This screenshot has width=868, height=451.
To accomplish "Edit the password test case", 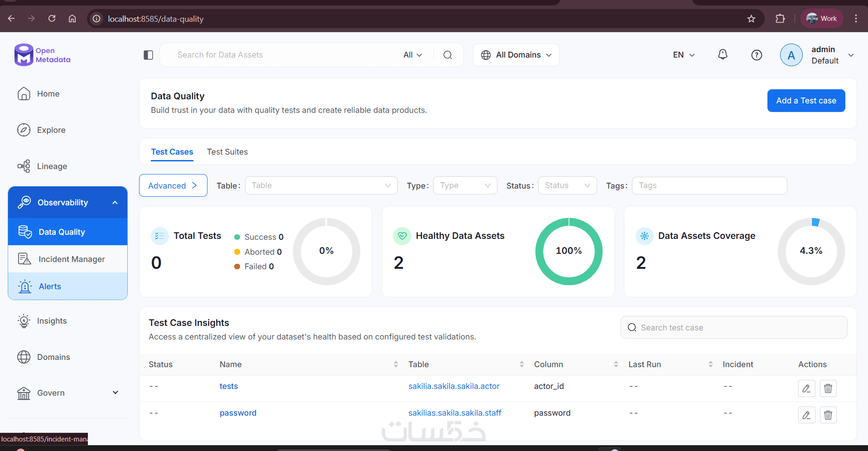I will [x=806, y=415].
